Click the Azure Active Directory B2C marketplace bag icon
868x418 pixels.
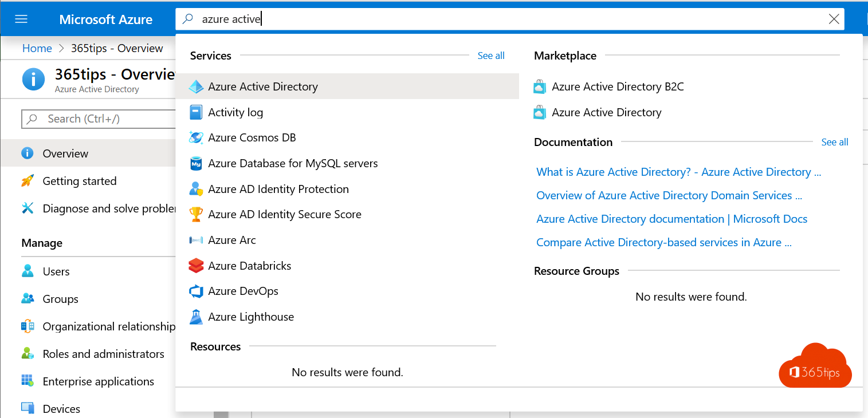tap(540, 87)
